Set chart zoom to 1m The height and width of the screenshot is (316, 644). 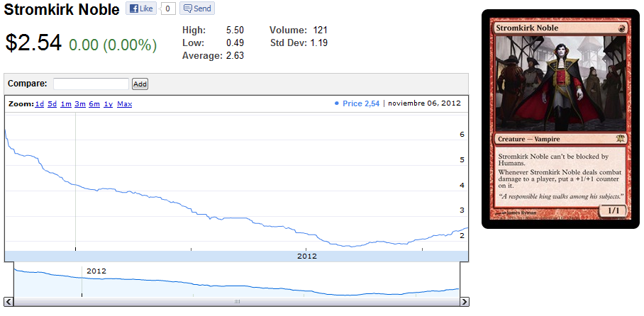[x=66, y=104]
